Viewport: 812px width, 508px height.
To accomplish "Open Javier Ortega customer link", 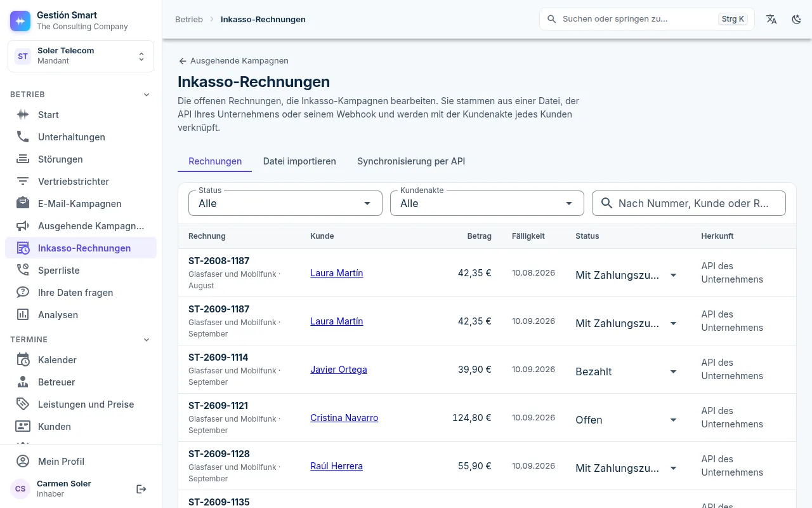I will coord(339,370).
